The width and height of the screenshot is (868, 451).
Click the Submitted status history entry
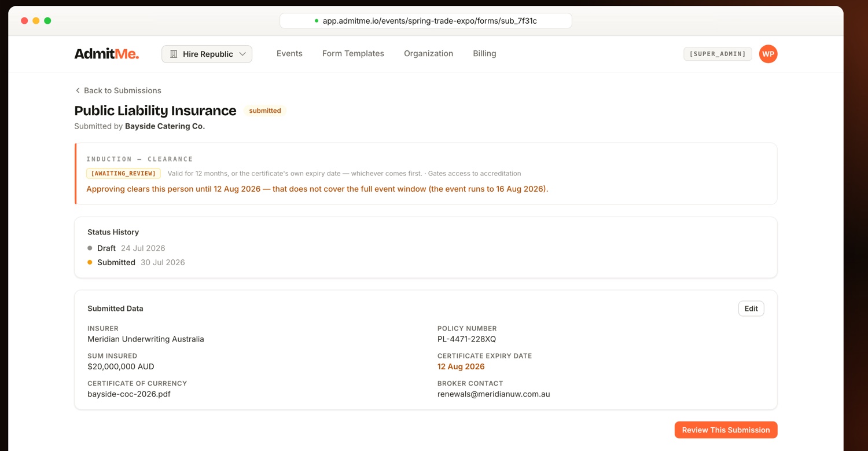point(136,262)
